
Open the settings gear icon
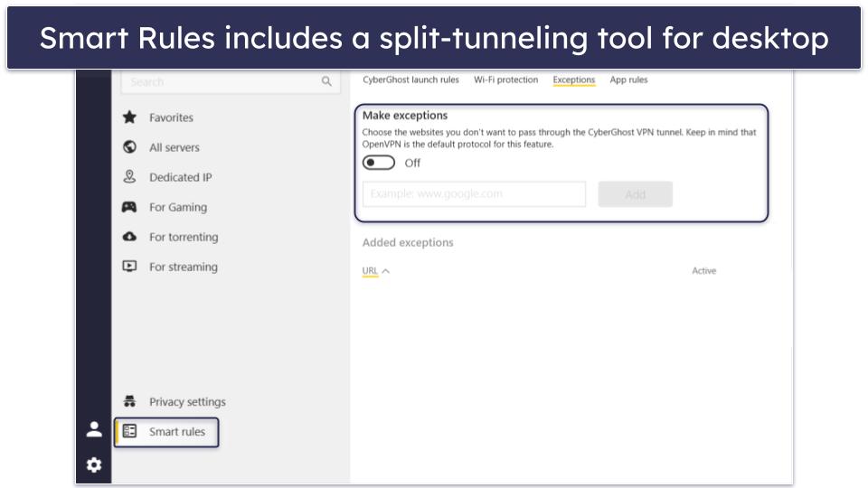click(x=94, y=465)
